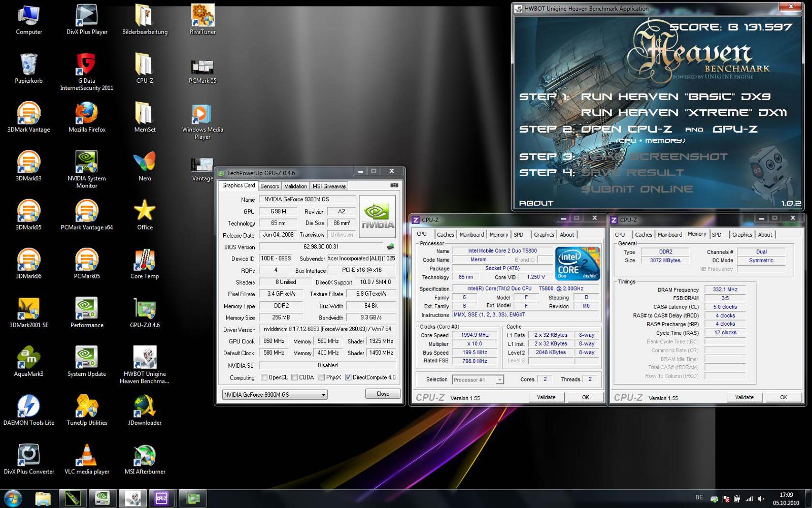
Task: Open the TuneUp Utilities desktop icon
Action: tap(87, 410)
